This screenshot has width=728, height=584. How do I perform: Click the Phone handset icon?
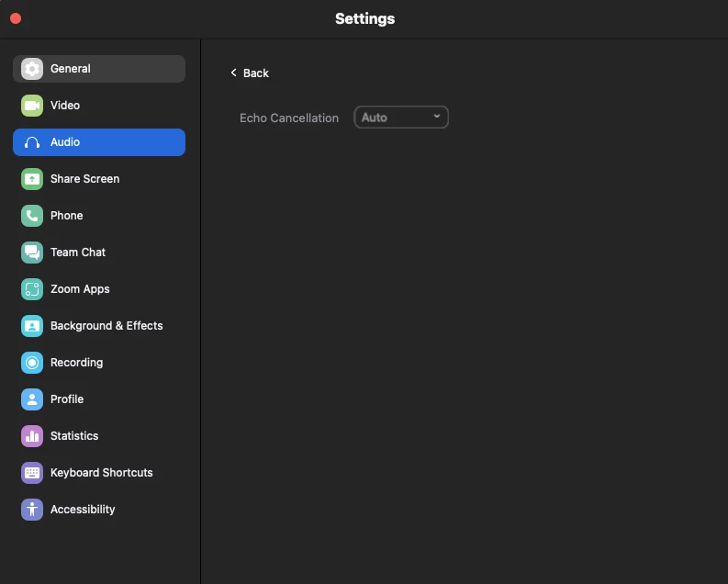coord(32,216)
